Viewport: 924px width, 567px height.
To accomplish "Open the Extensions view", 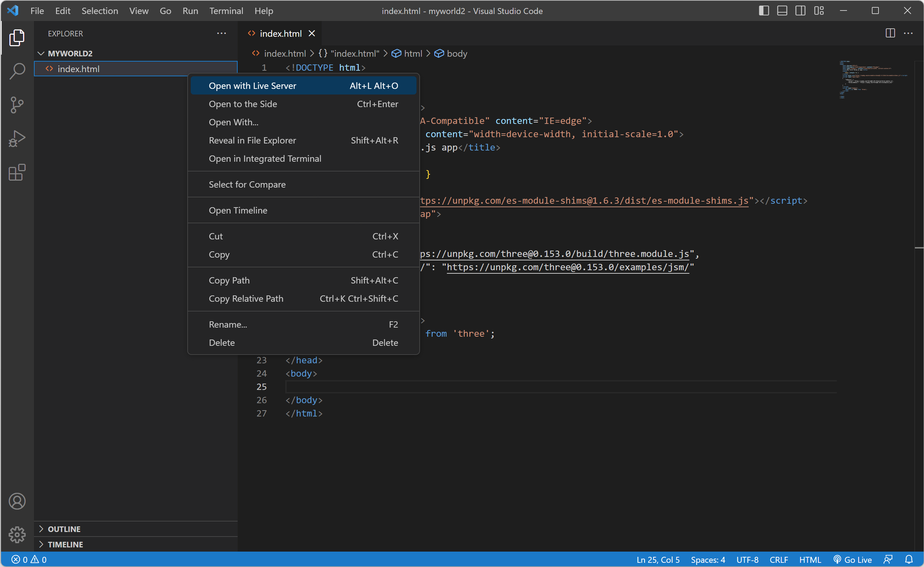I will coord(17,173).
